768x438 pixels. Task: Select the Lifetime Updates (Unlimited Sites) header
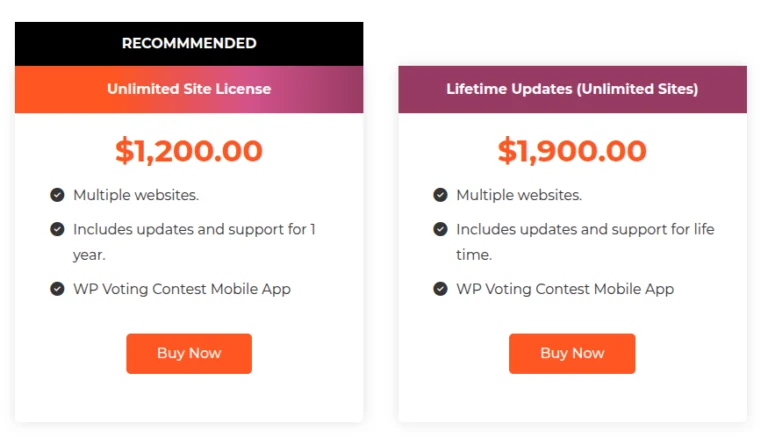(572, 89)
